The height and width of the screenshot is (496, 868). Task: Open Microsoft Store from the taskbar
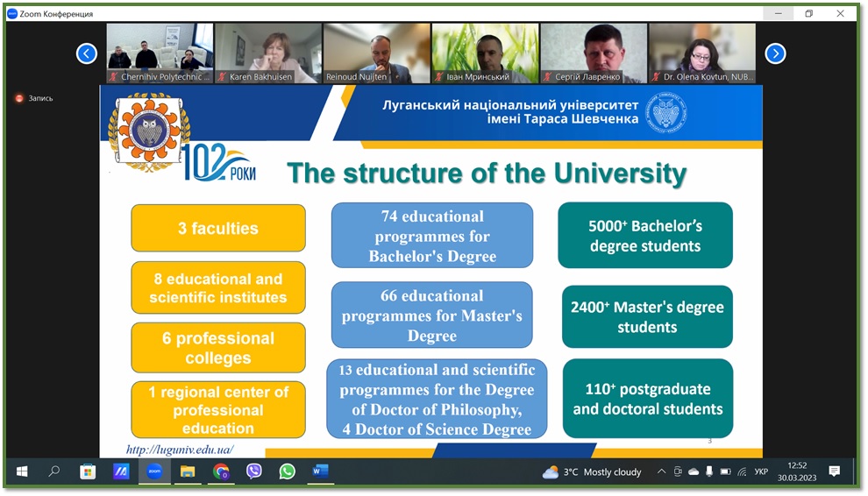coord(88,471)
